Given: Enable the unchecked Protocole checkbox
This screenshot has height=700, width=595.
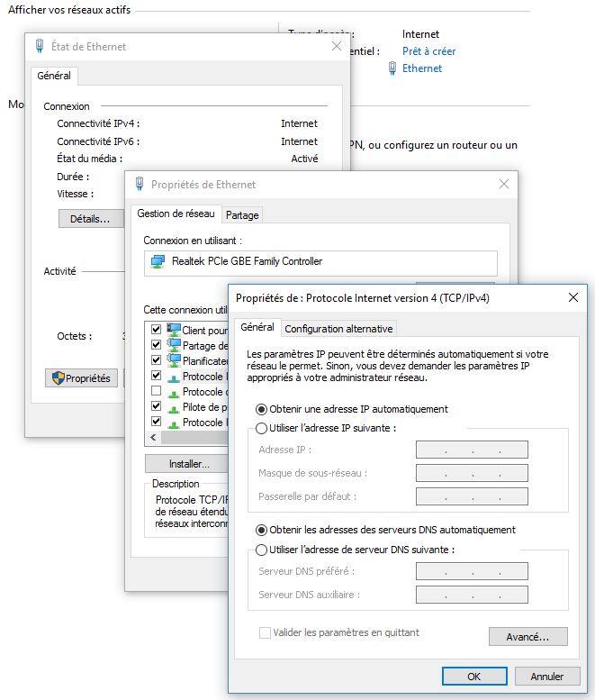Looking at the screenshot, I should pyautogui.click(x=156, y=391).
